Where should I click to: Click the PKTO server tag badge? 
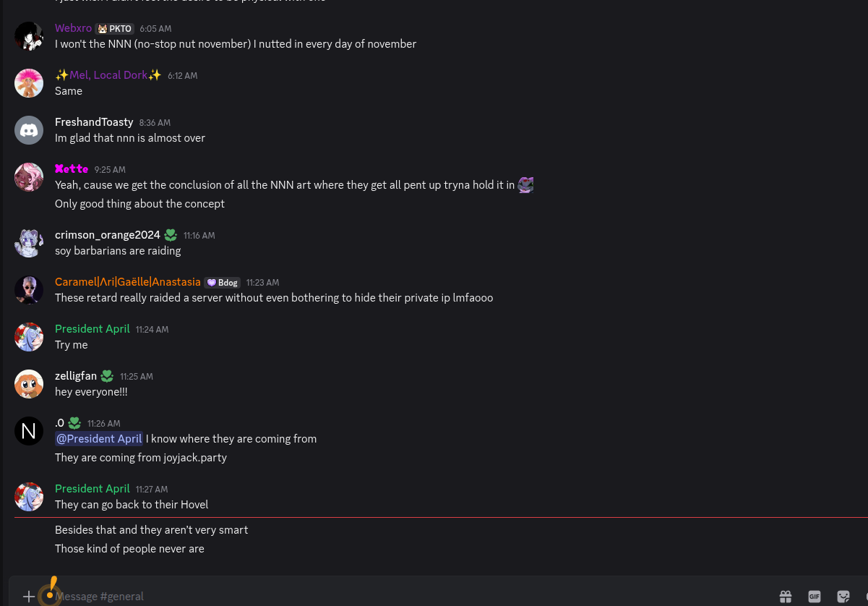(114, 29)
